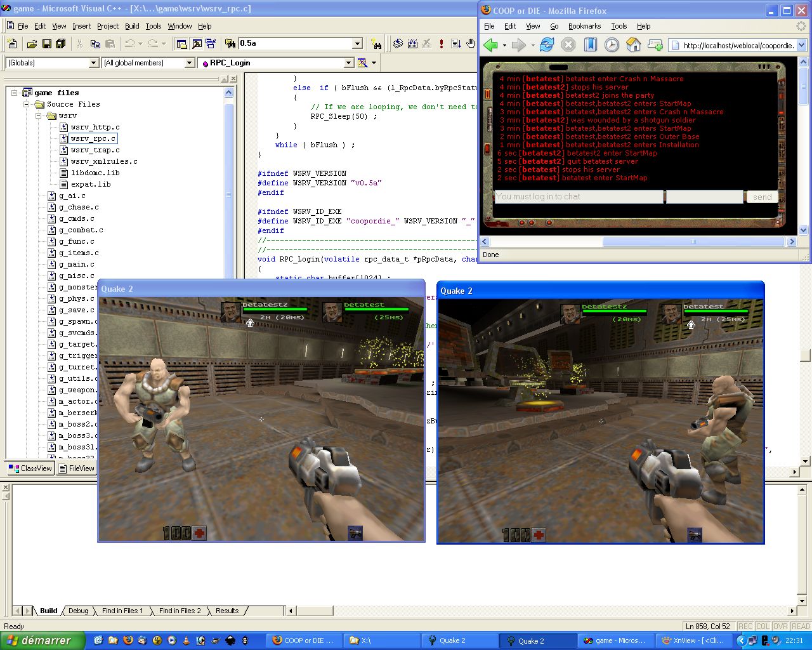812x650 pixels.
Task: Open the RPC_Login members dropdown
Action: (348, 63)
